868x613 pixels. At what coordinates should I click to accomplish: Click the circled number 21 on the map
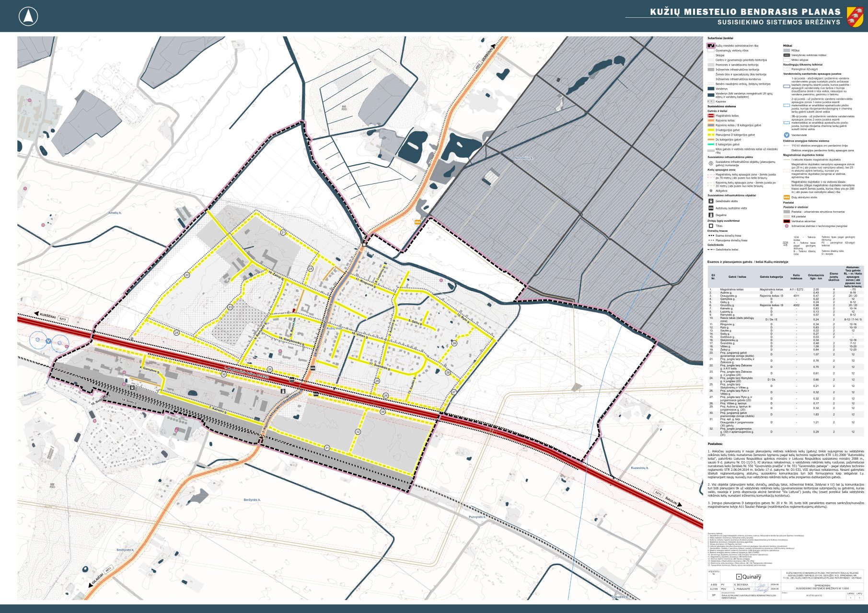click(283, 233)
